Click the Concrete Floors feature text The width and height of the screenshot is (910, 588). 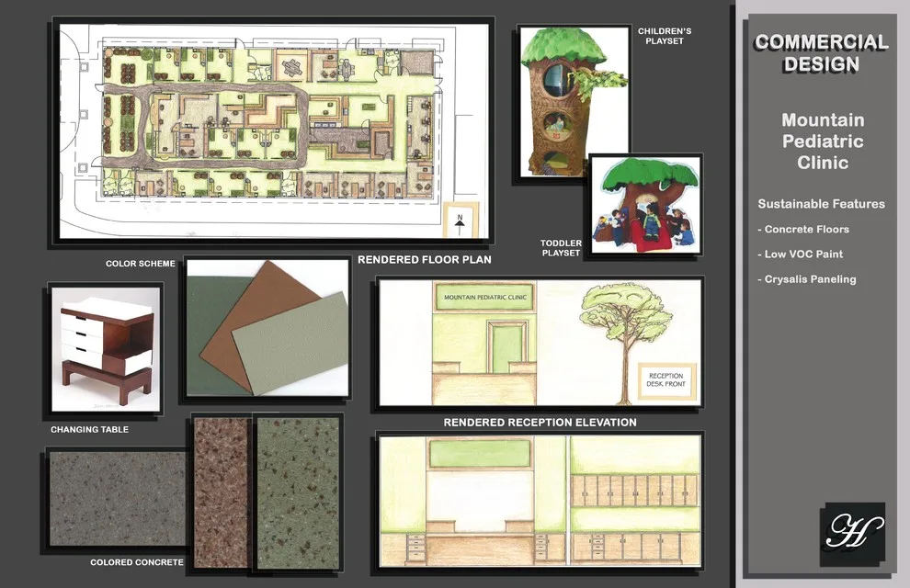pos(803,229)
